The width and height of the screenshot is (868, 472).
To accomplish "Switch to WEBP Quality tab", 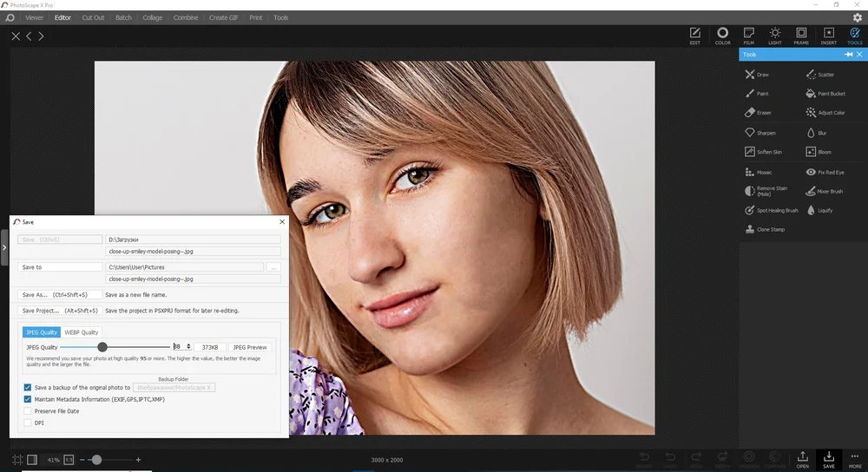I will [81, 332].
